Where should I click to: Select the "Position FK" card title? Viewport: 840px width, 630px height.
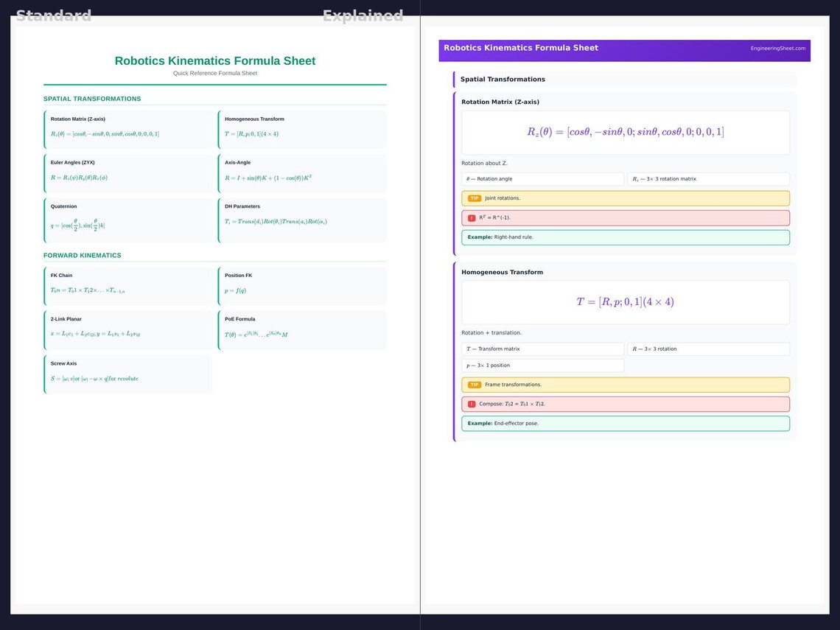(239, 276)
